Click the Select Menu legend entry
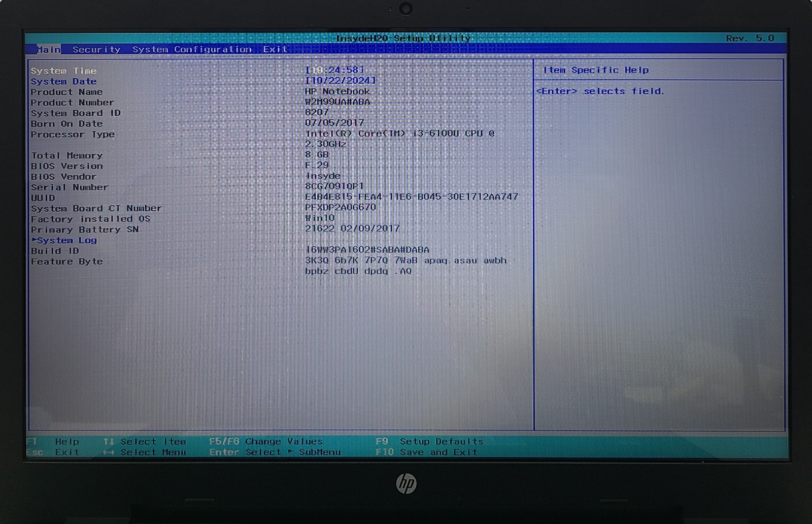Screen dimensions: 812x524 tap(145, 452)
